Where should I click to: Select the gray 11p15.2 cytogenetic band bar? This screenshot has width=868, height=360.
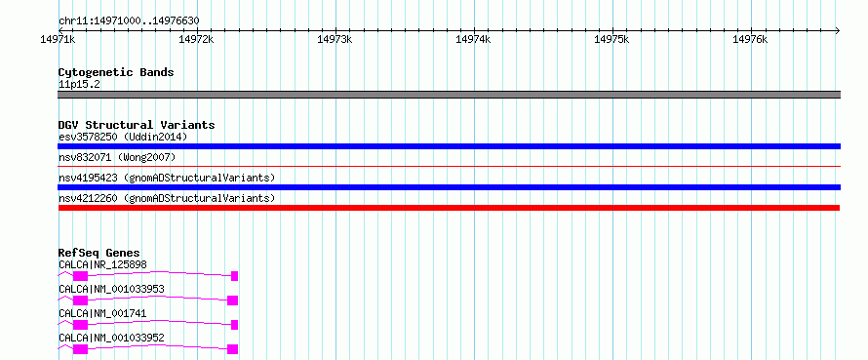(449, 95)
